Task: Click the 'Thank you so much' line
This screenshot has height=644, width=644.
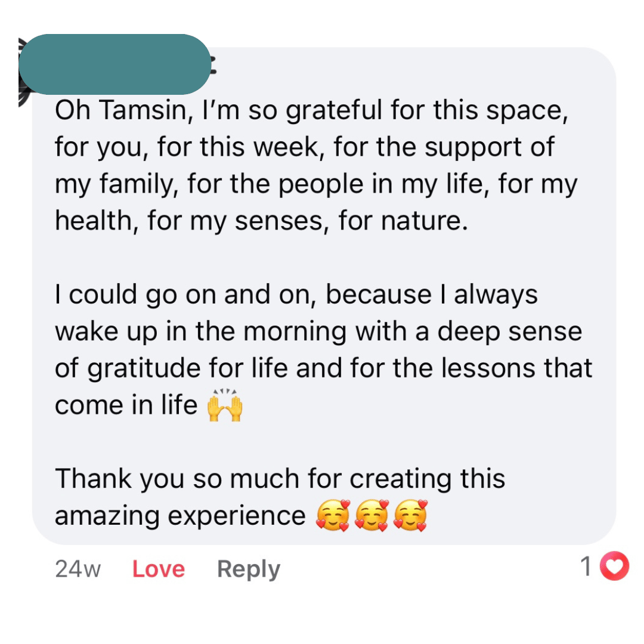Action: pos(280,479)
